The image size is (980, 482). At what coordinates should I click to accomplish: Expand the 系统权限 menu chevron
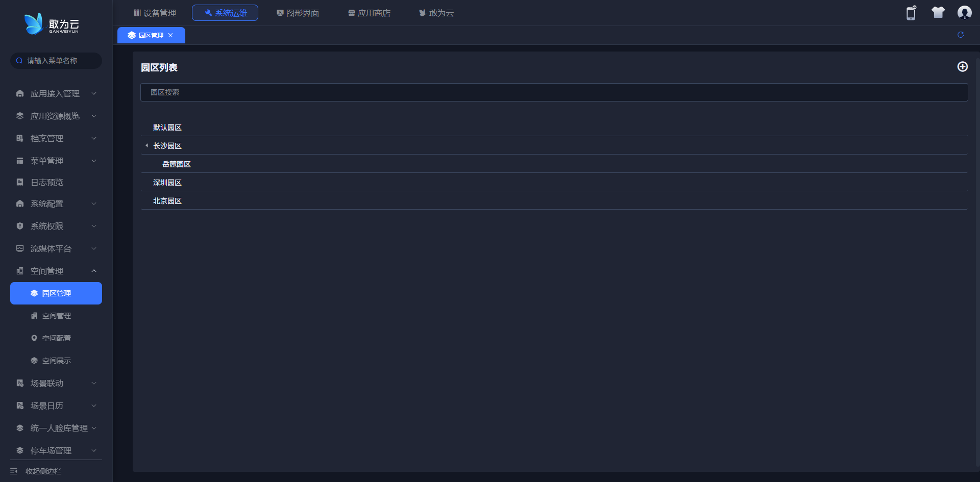point(94,226)
